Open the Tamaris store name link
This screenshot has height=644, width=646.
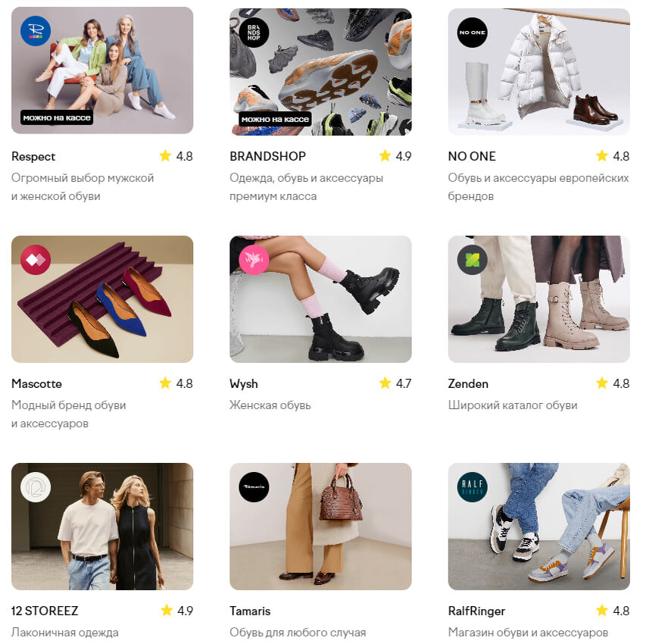point(250,611)
